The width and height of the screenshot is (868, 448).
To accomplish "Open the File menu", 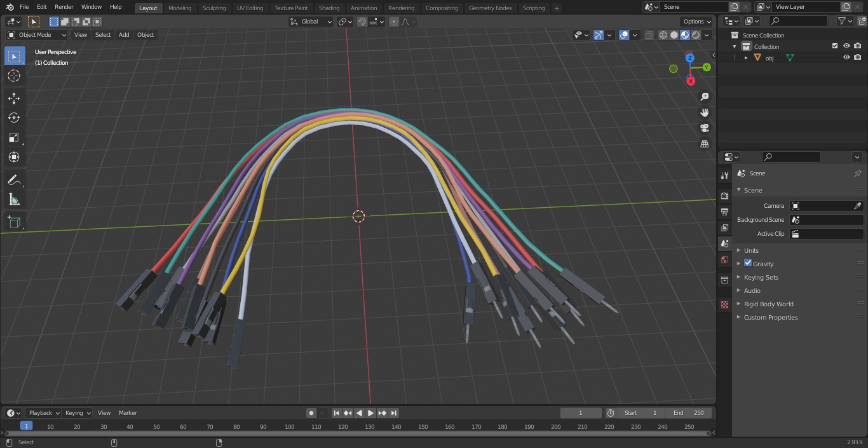I will coord(24,7).
